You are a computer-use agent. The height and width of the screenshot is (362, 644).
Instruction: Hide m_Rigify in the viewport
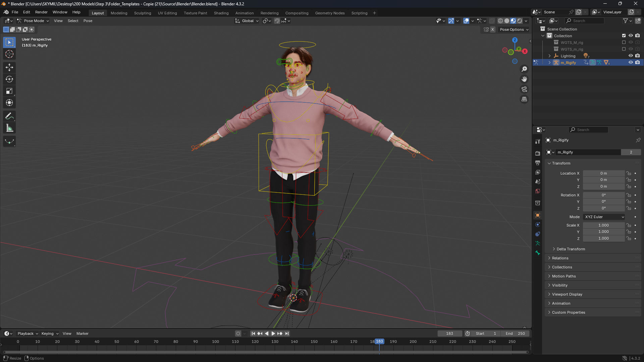631,63
